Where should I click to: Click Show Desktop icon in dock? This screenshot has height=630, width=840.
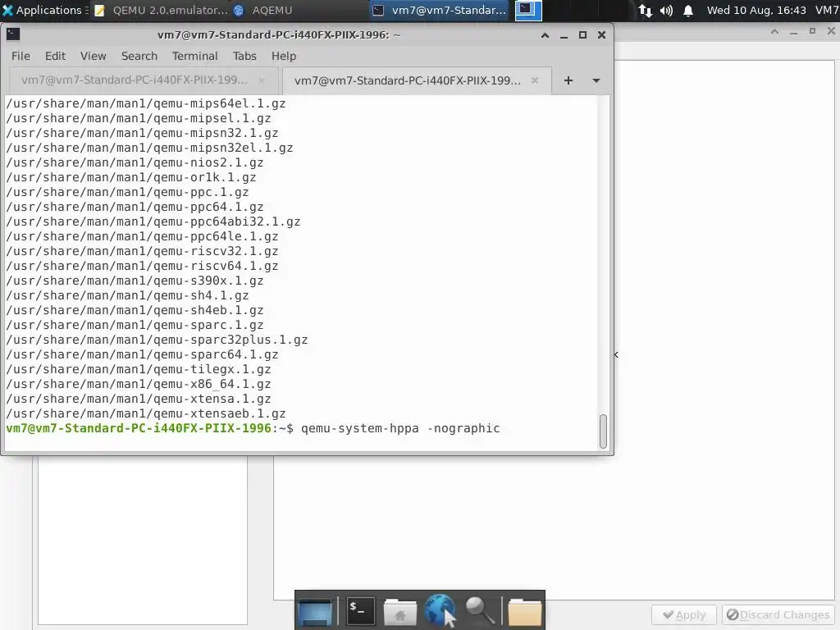(x=315, y=611)
